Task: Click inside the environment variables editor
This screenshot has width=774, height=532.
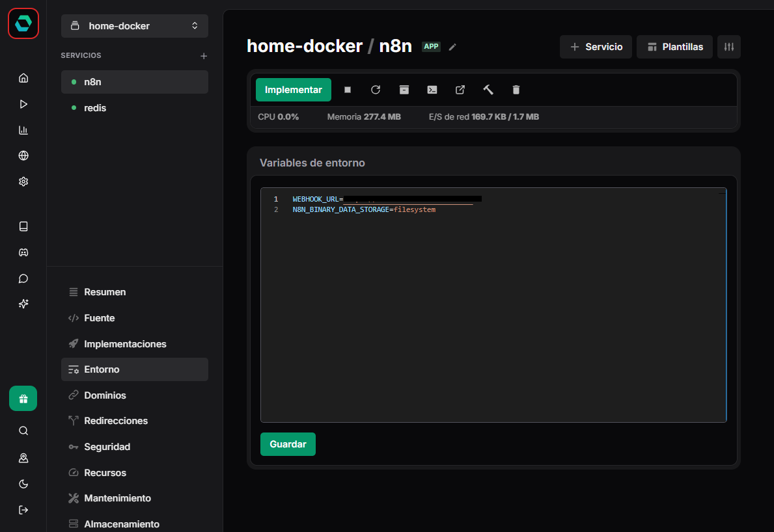Action: pyautogui.click(x=493, y=305)
